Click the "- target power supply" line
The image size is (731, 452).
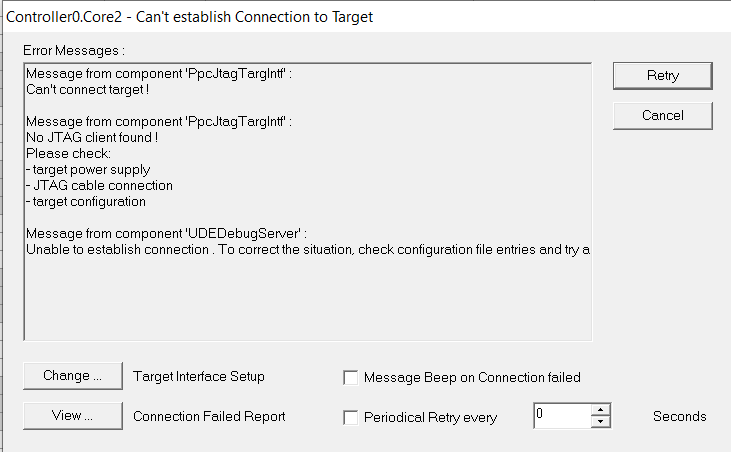click(92, 169)
